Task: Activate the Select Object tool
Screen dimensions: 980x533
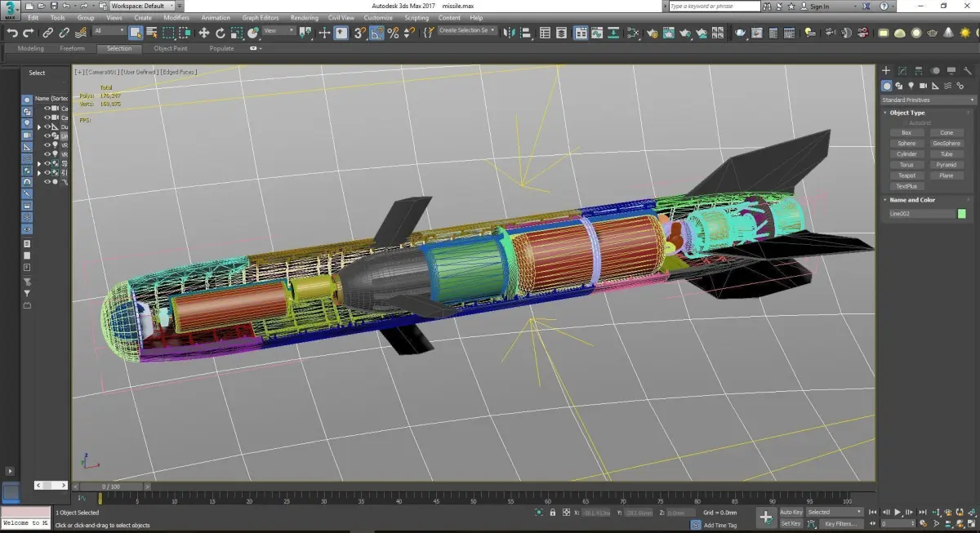Action: coord(136,33)
